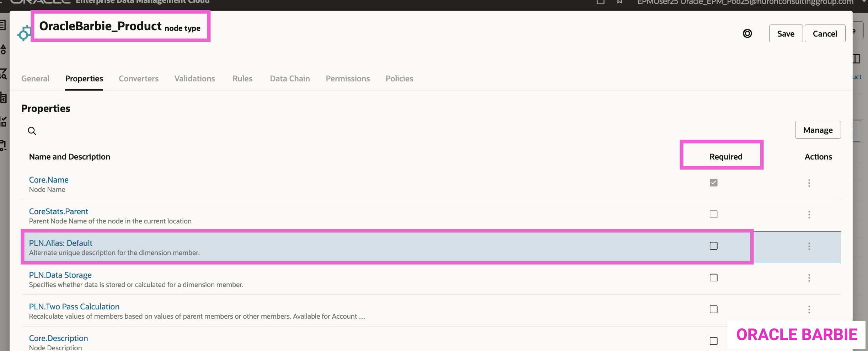The height and width of the screenshot is (351, 868).
Task: Open the Data Chain tab
Action: click(290, 79)
